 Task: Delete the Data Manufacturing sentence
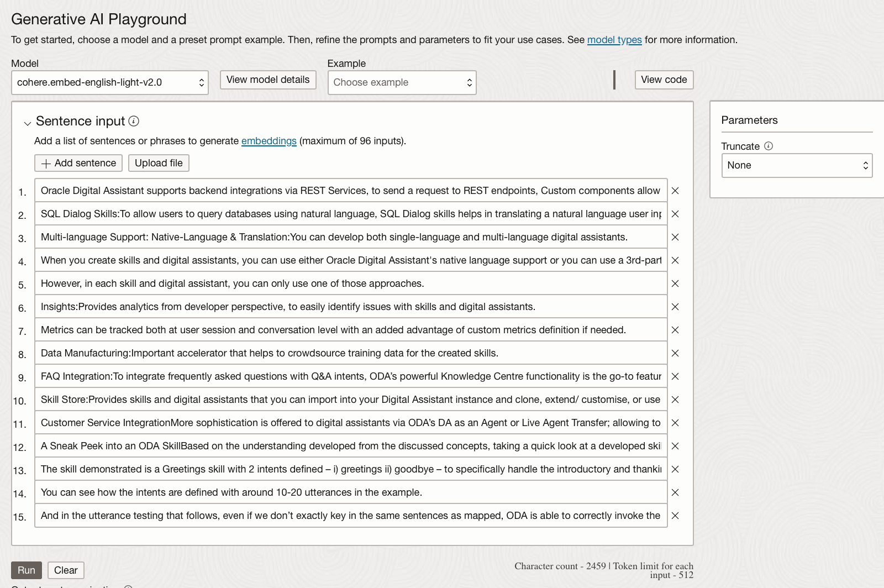coord(675,353)
